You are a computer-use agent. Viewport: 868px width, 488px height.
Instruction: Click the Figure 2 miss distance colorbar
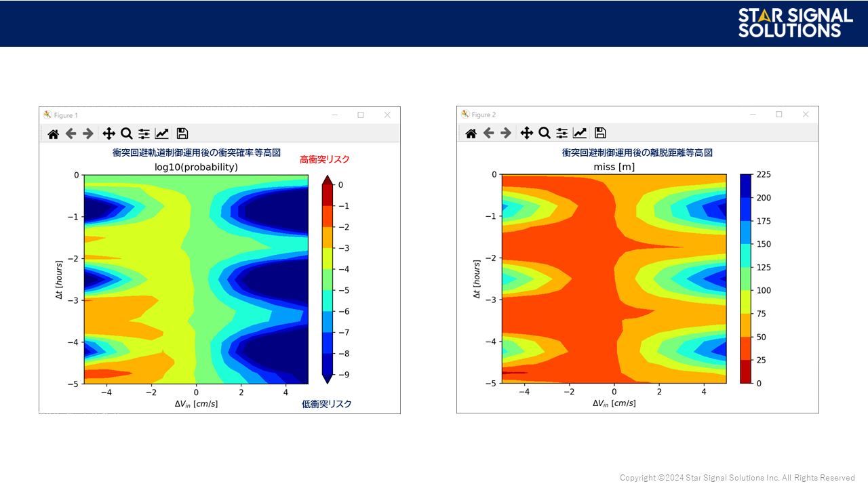click(745, 279)
